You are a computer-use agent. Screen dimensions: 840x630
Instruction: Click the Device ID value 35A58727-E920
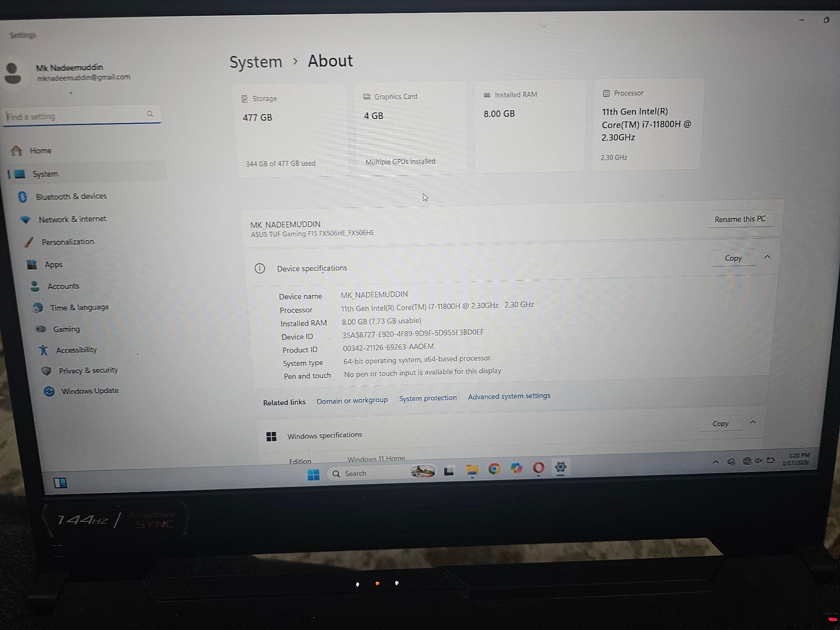413,333
